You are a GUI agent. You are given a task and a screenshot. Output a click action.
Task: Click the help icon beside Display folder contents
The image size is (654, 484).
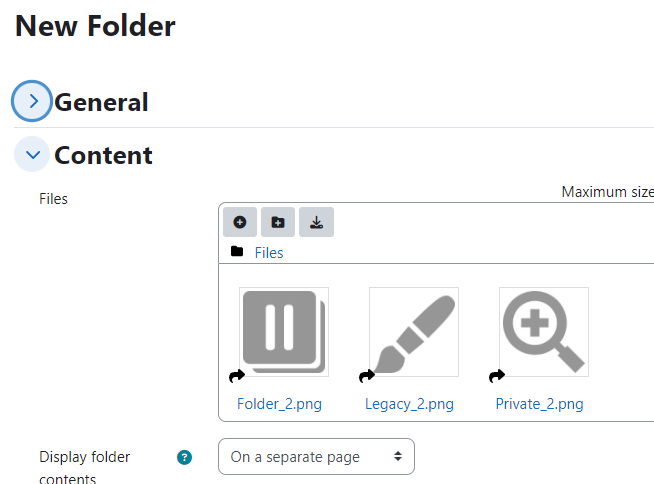[x=184, y=457]
